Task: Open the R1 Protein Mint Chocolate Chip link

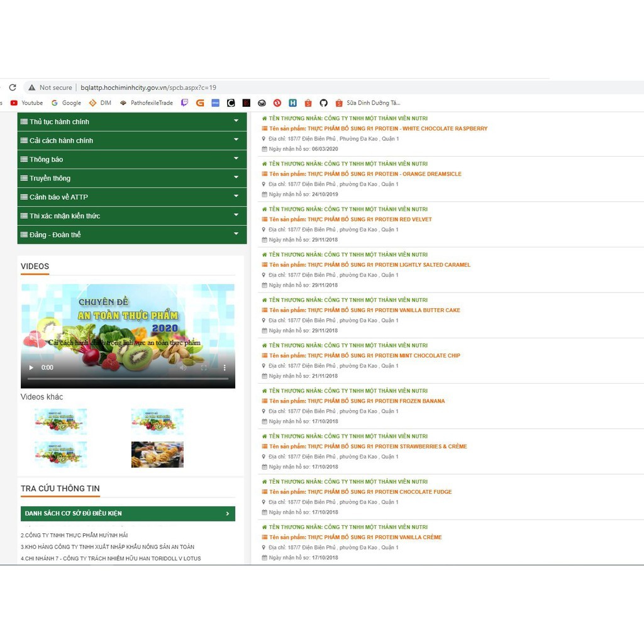Action: click(384, 355)
